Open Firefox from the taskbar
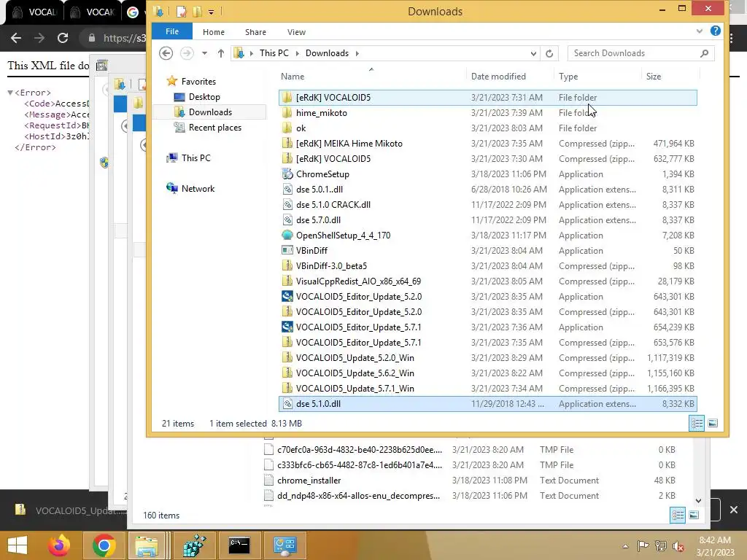The image size is (747, 560). [59, 545]
